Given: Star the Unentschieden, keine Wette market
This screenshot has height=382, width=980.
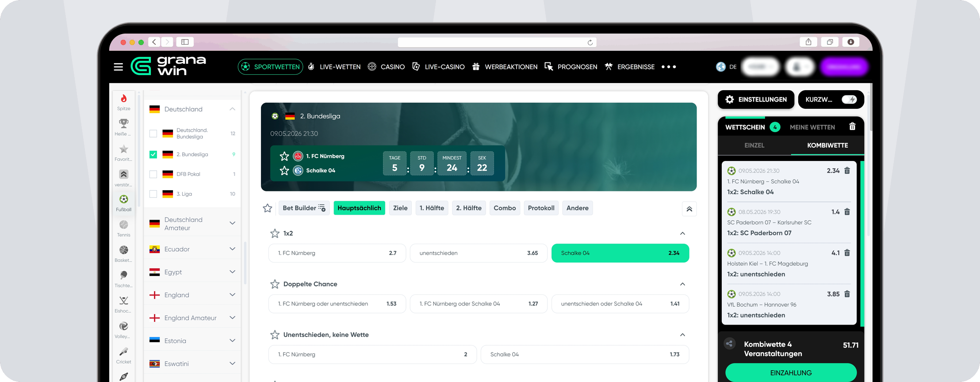Looking at the screenshot, I should coord(275,335).
